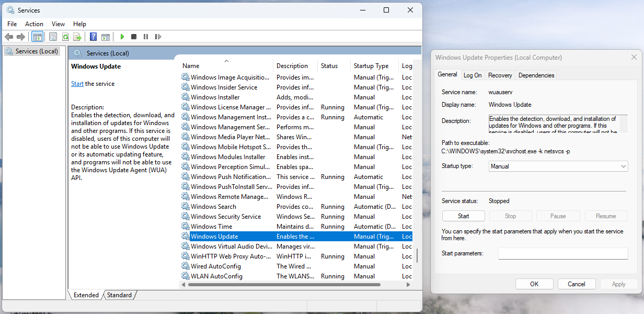Open the Action menu
This screenshot has width=644, height=314.
[34, 24]
